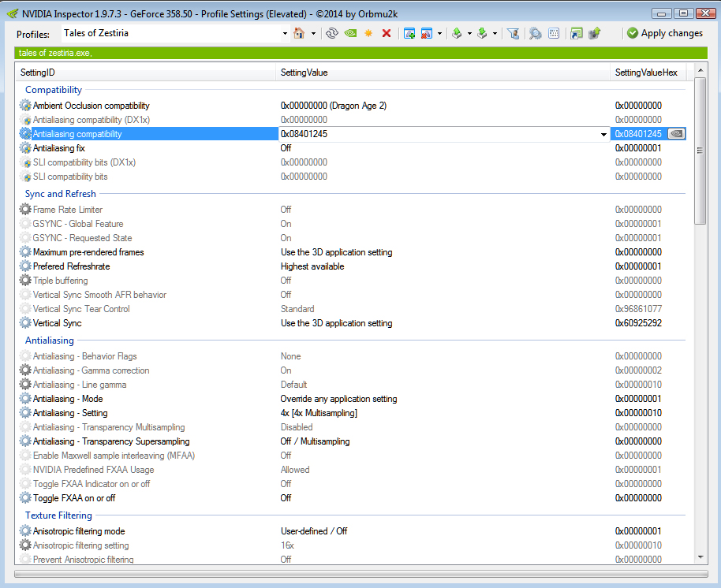Click gear icon beside Frame Rate Limiter
721x588 pixels.
[x=25, y=210]
